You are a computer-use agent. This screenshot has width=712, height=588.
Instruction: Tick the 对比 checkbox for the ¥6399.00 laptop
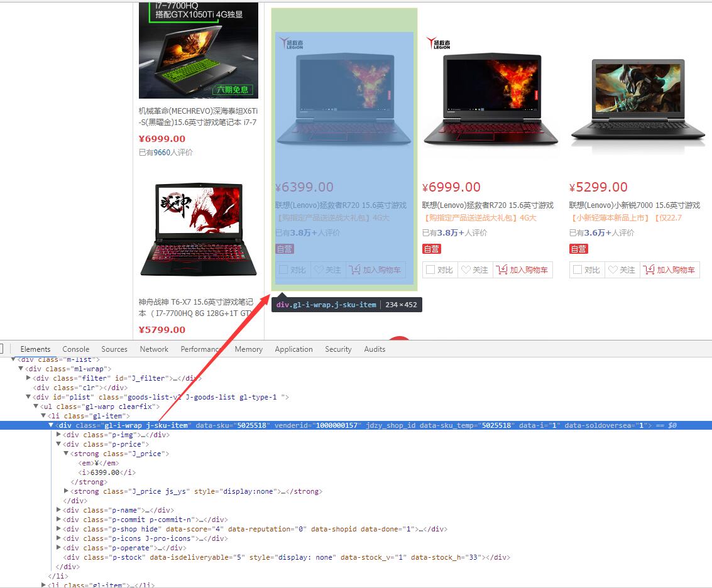pyautogui.click(x=283, y=269)
